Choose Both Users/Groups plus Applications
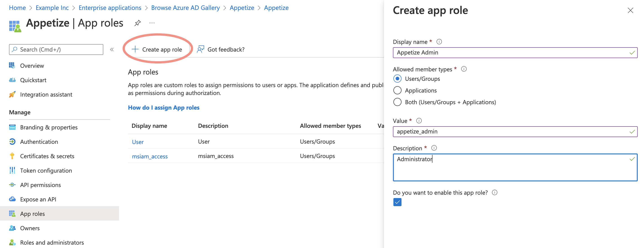644x248 pixels. click(397, 102)
